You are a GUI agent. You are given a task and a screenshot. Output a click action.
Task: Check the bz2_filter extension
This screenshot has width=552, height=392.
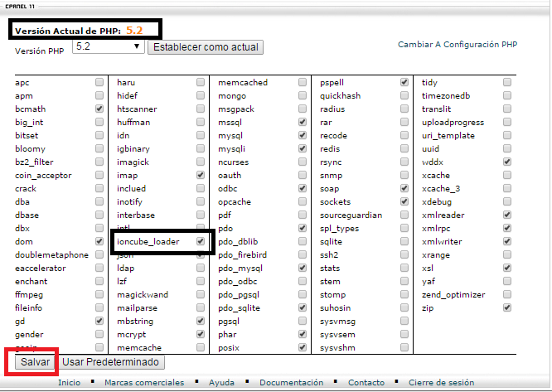(x=99, y=162)
